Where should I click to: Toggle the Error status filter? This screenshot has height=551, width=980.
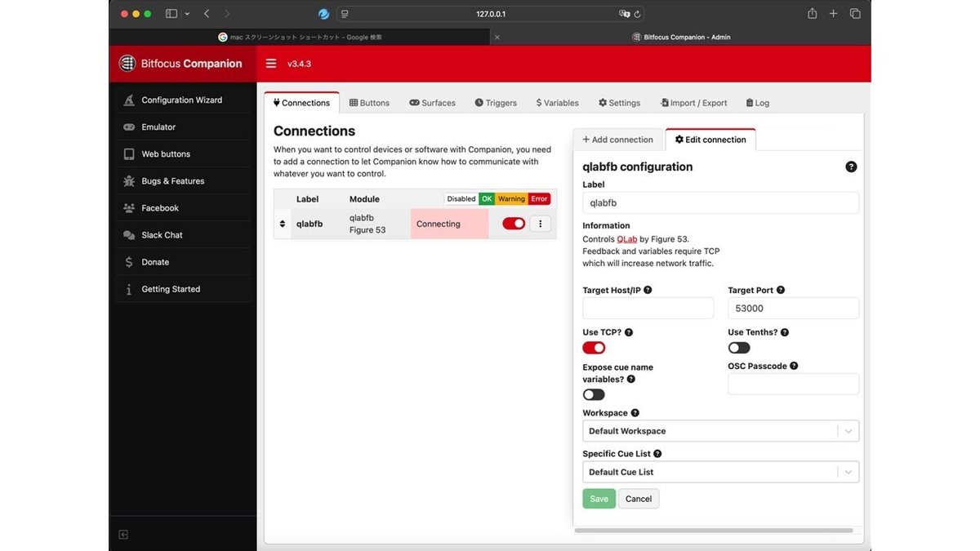[539, 199]
